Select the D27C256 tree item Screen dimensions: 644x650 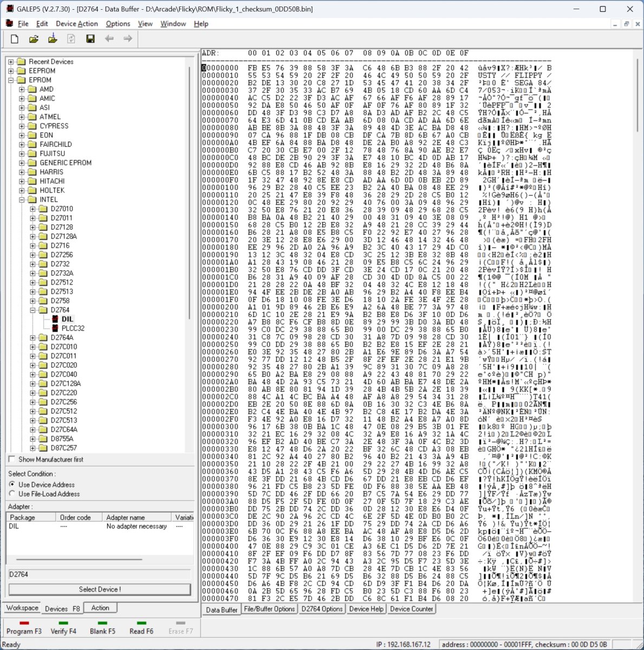coord(64,402)
